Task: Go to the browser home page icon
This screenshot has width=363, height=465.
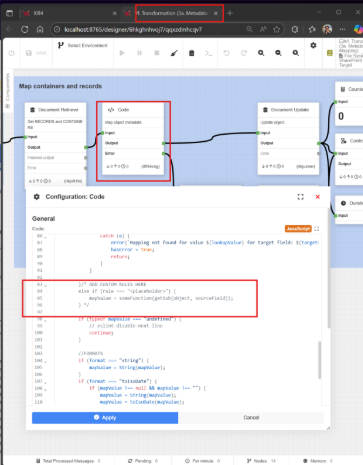Action: click(40, 29)
